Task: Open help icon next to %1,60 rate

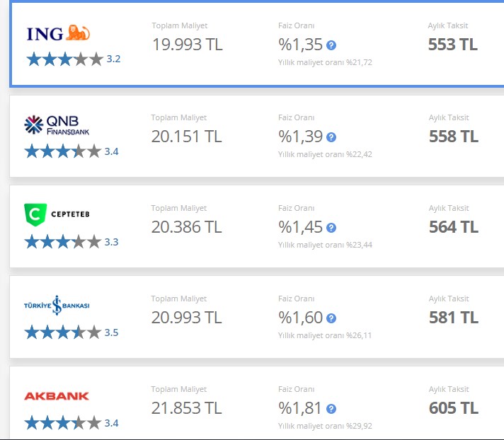Action: [x=331, y=318]
